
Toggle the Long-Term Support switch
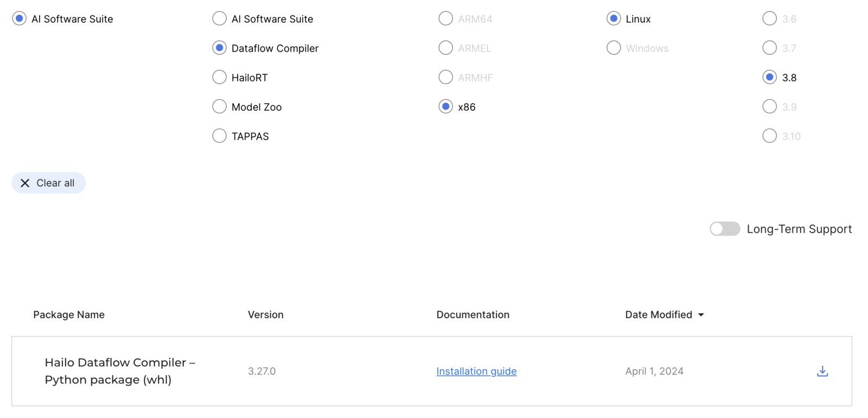pos(725,229)
